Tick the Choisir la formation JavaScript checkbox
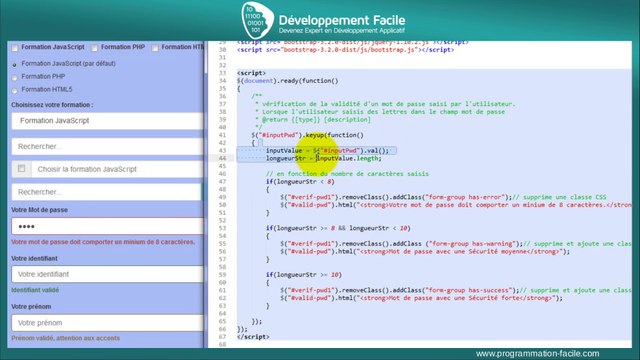Screen dimensions: 640x360 click(22, 169)
